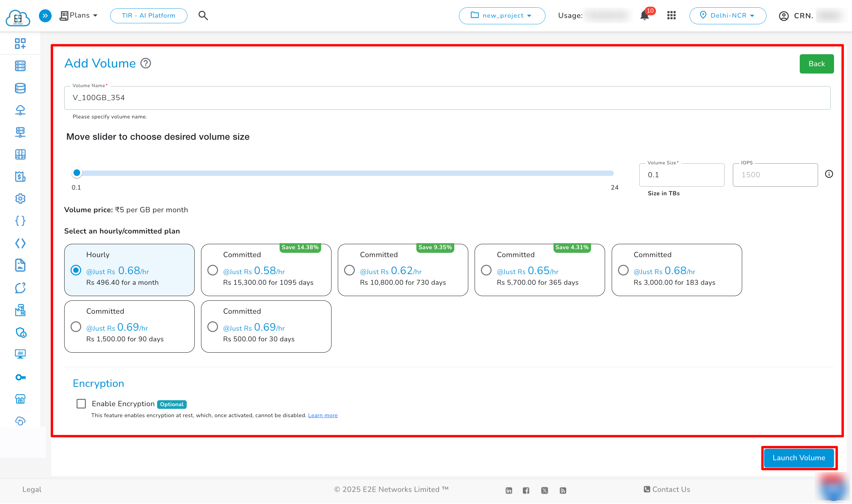The width and height of the screenshot is (852, 504).
Task: Click the search magnifier icon
Action: (203, 16)
